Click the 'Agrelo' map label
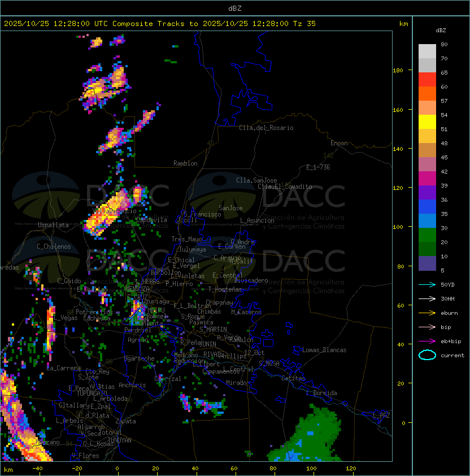 click(138, 340)
